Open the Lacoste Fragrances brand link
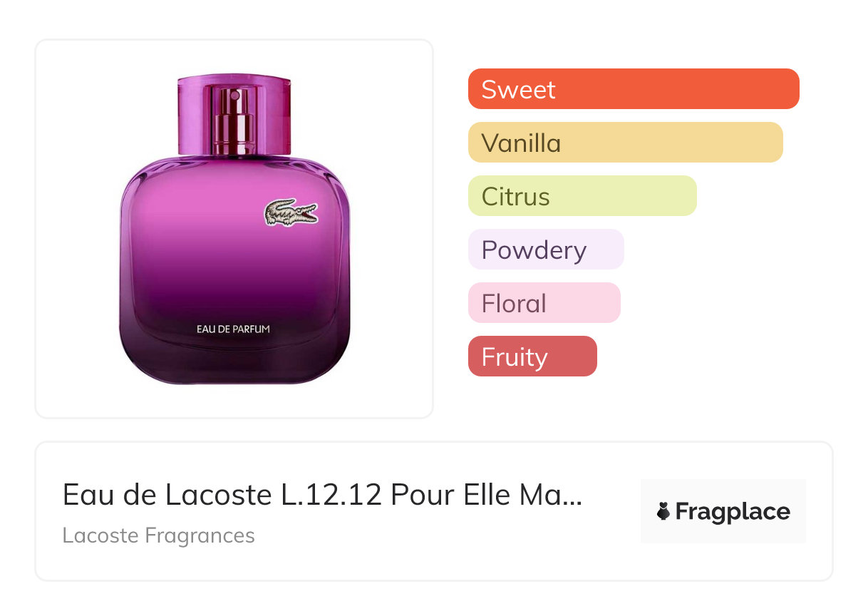868x616 pixels. [158, 535]
